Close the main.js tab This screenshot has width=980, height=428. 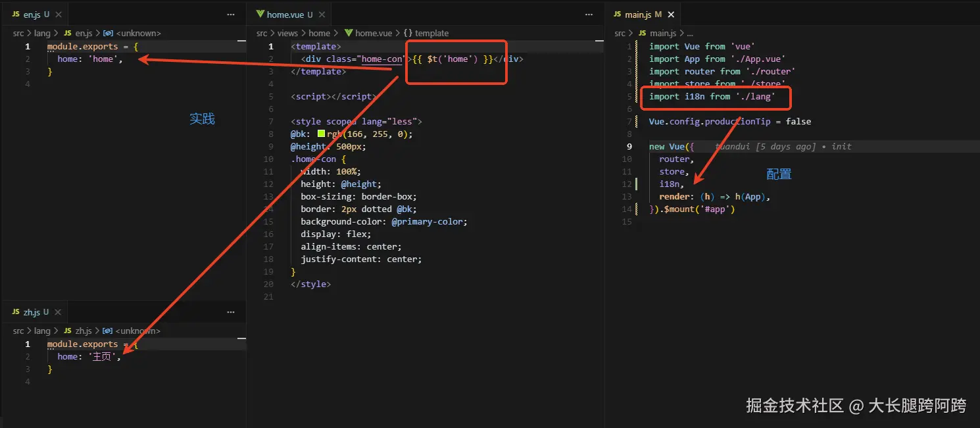click(671, 14)
